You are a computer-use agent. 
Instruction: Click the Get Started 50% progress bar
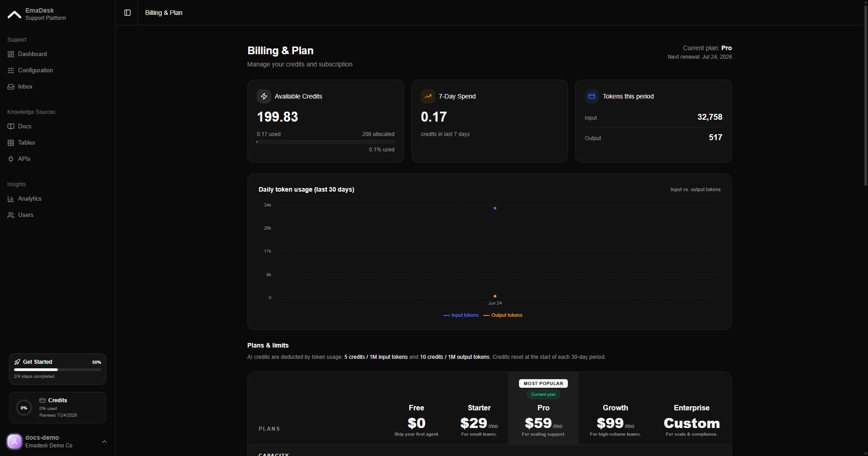[57, 370]
